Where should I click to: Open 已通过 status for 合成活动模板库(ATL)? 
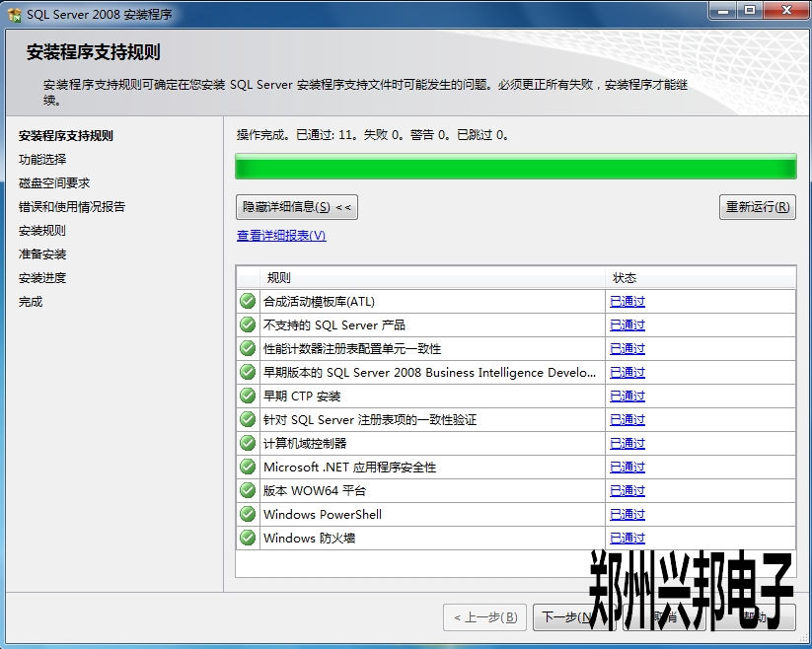tap(627, 301)
